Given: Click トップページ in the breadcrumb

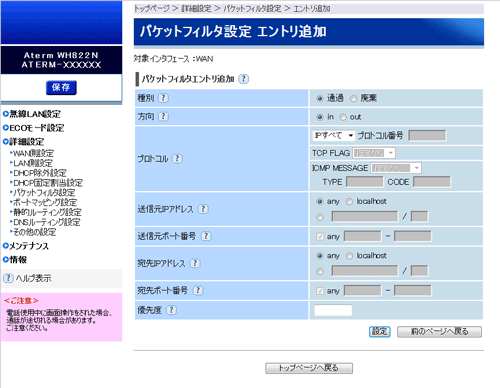Looking at the screenshot, I should [x=152, y=9].
